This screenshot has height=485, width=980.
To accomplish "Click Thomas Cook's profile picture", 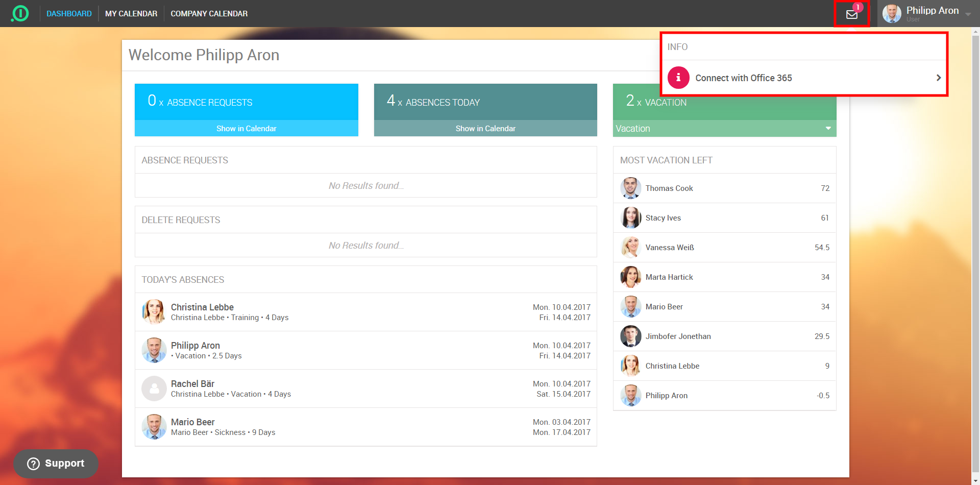I will point(630,188).
